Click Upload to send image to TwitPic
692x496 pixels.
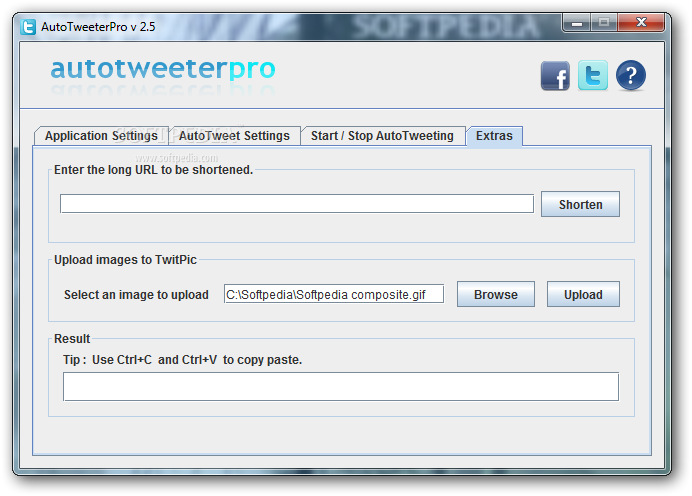click(583, 294)
